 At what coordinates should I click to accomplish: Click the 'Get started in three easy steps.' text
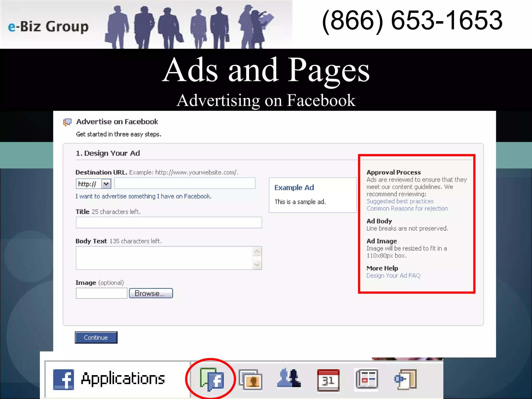click(118, 134)
